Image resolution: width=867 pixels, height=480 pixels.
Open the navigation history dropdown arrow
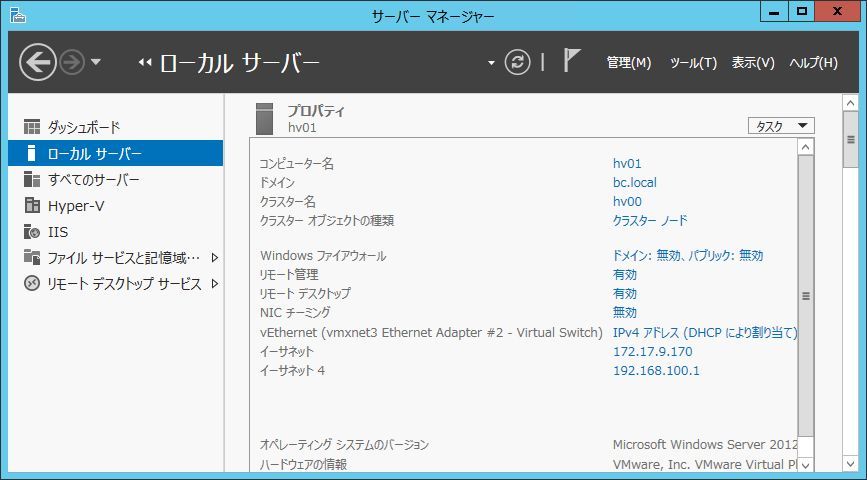pyautogui.click(x=96, y=62)
